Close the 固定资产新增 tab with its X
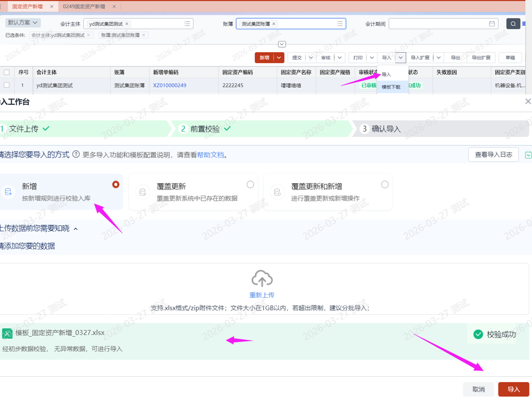Image resolution: width=532 pixels, height=397 pixels. (x=52, y=7)
